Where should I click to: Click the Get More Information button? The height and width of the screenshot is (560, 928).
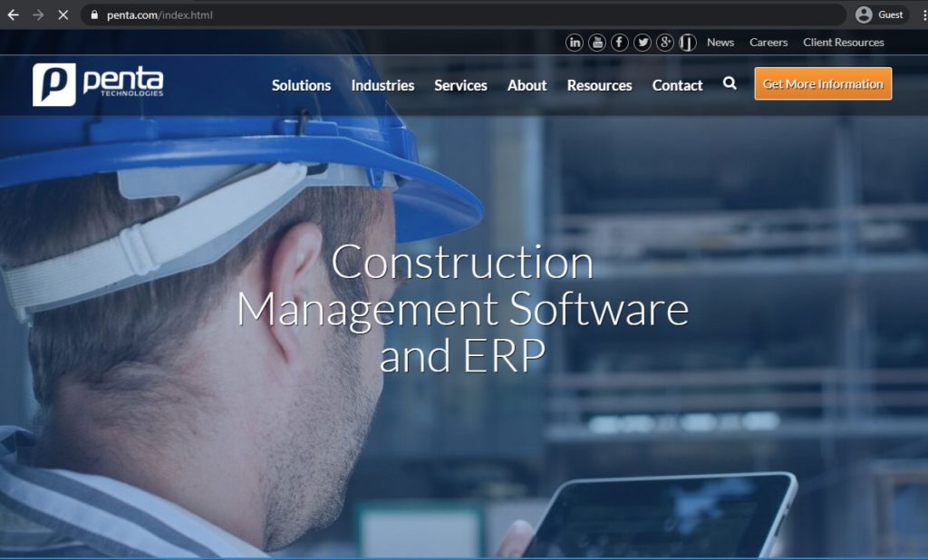coord(822,82)
